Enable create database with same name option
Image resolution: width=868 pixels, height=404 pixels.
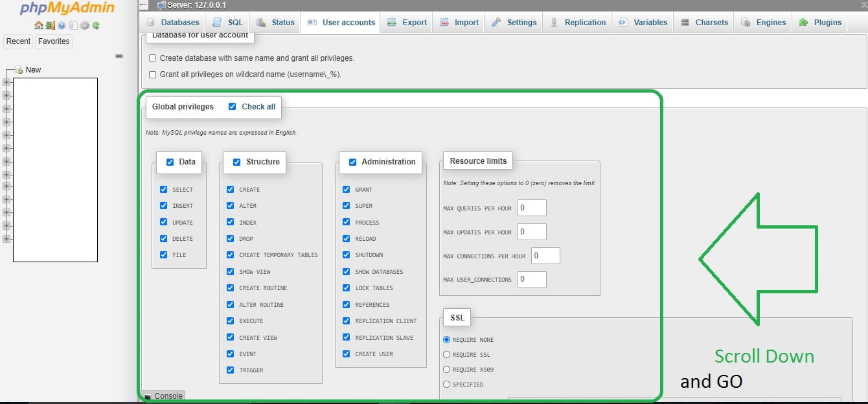click(153, 58)
